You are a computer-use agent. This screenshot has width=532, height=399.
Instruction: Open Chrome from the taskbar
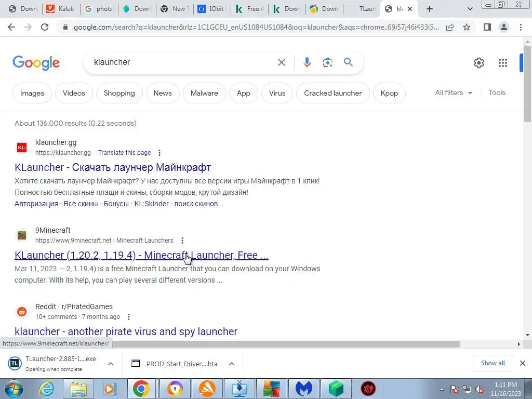click(141, 389)
